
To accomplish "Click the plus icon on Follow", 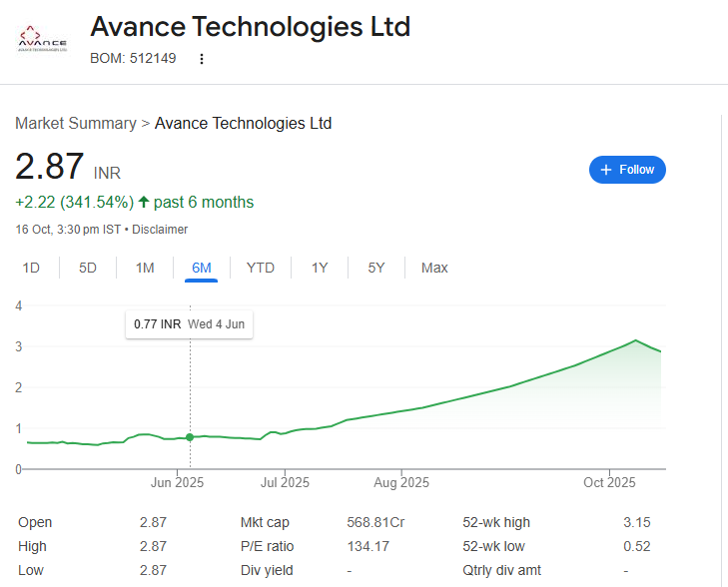I will coord(606,170).
